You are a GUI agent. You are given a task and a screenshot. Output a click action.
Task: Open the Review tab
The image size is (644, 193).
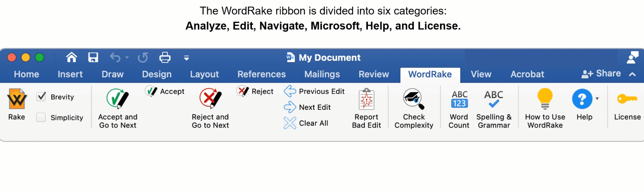[x=374, y=74]
